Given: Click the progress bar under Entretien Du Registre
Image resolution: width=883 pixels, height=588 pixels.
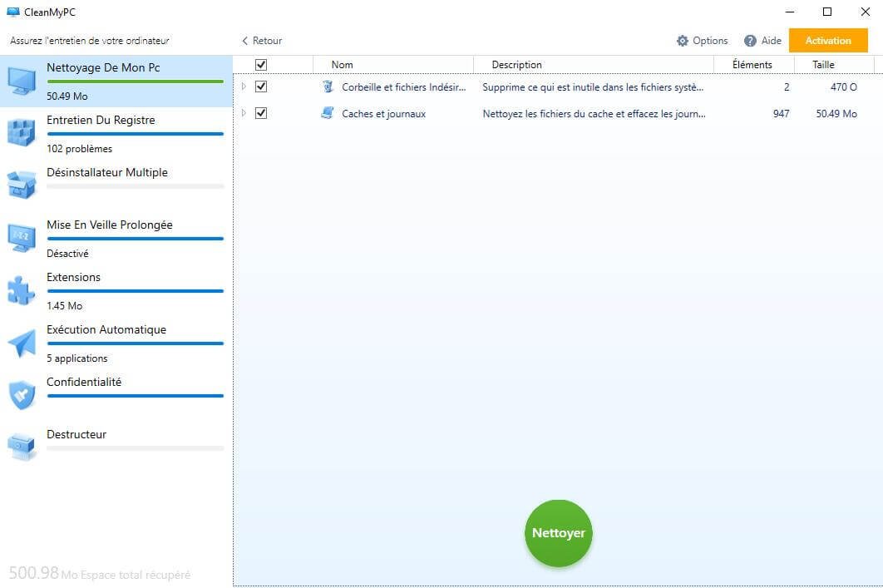Looking at the screenshot, I should click(x=136, y=134).
